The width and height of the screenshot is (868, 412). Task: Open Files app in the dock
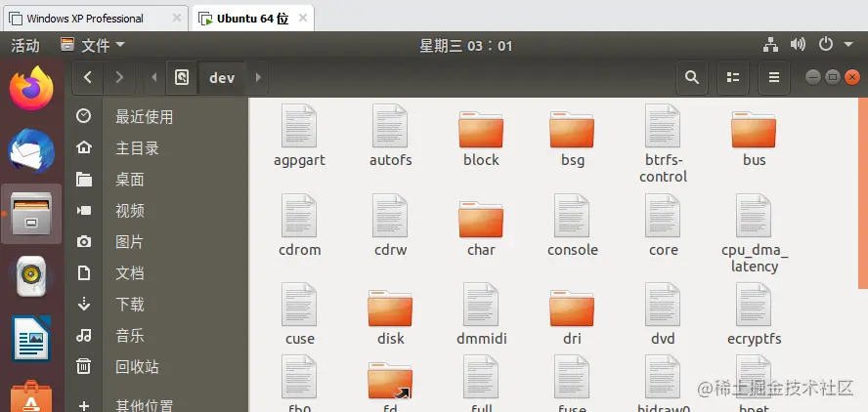pos(31,214)
